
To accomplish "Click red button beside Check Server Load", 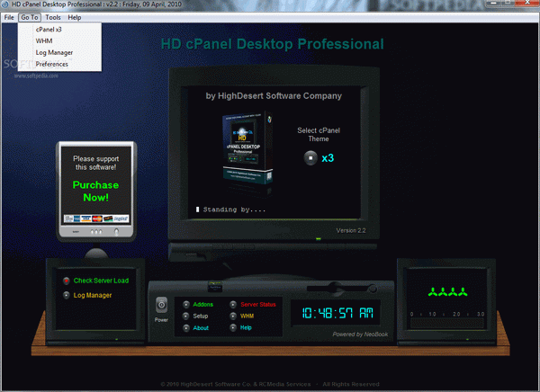I will point(67,281).
